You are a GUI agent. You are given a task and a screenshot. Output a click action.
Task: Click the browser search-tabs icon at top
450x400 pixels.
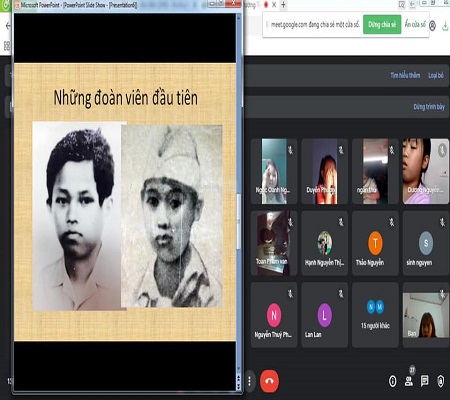click(402, 4)
